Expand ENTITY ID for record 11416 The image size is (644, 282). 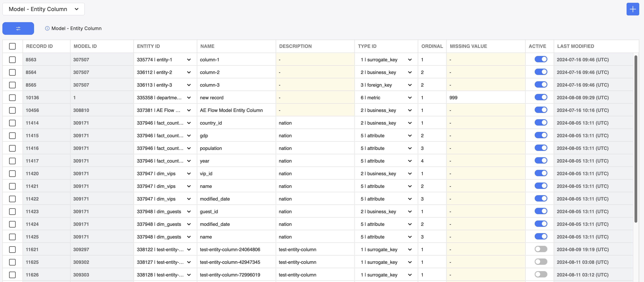click(x=189, y=148)
